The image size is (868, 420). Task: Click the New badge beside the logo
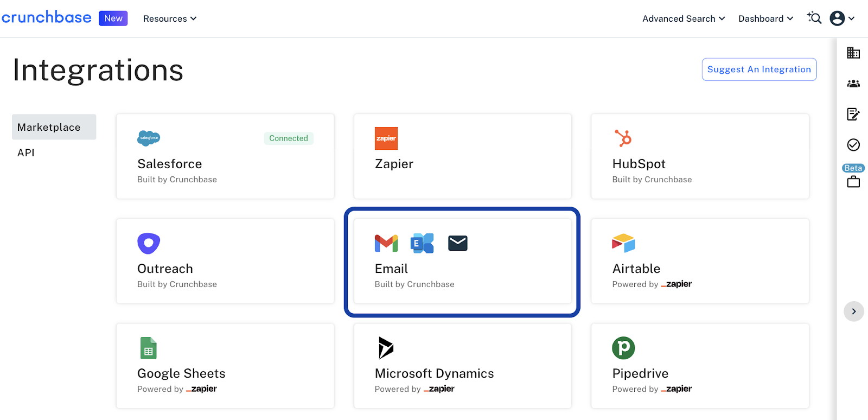coord(113,18)
